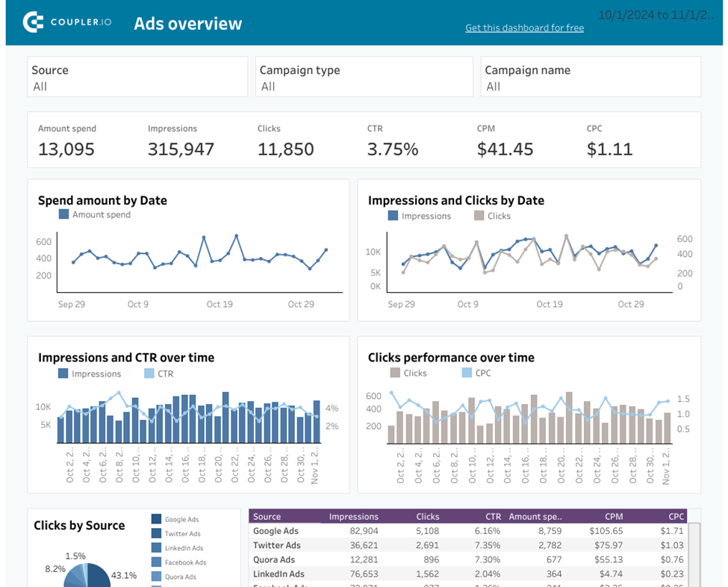
Task: Sort table by CTR column header
Action: coord(493,516)
